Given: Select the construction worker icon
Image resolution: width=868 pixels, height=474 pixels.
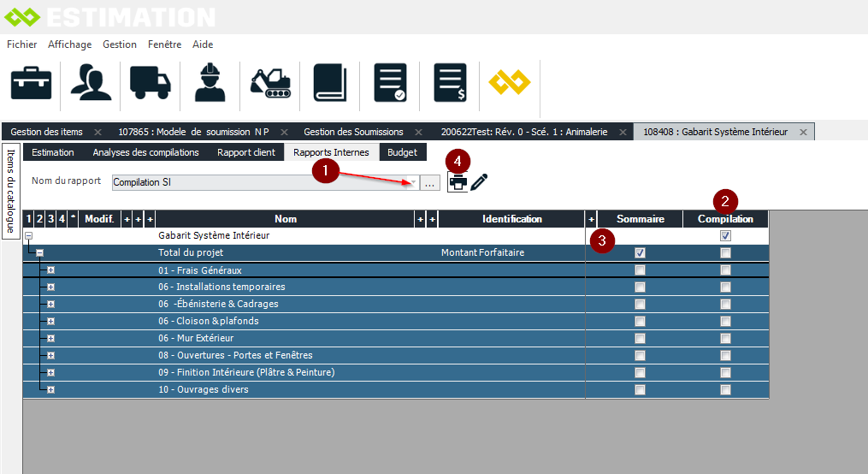Looking at the screenshot, I should pyautogui.click(x=210, y=83).
